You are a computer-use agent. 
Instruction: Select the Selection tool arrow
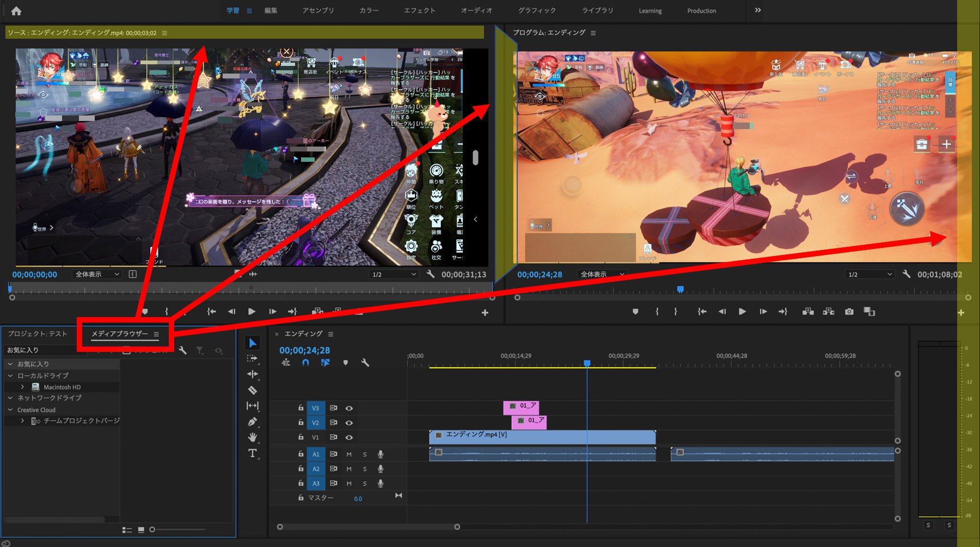pyautogui.click(x=252, y=343)
